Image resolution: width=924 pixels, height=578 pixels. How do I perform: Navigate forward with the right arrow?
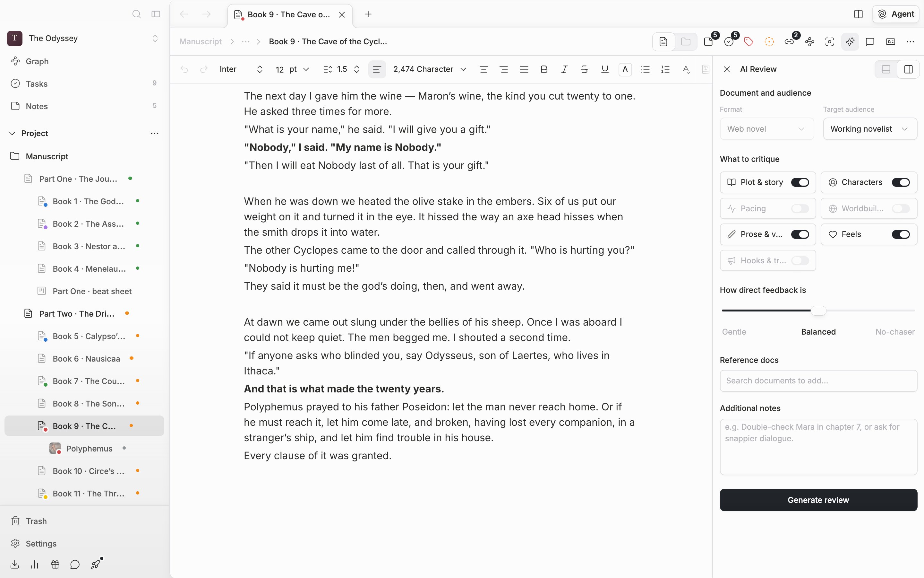[x=207, y=14]
